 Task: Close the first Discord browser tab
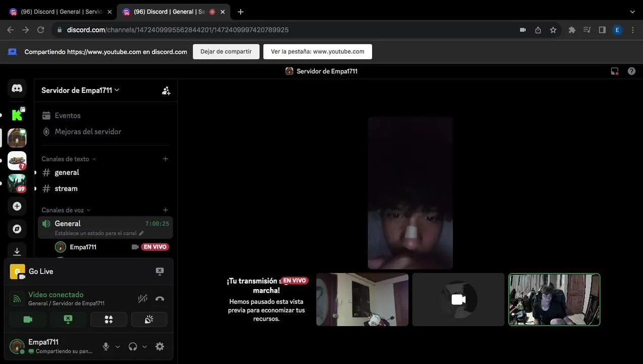(x=110, y=12)
